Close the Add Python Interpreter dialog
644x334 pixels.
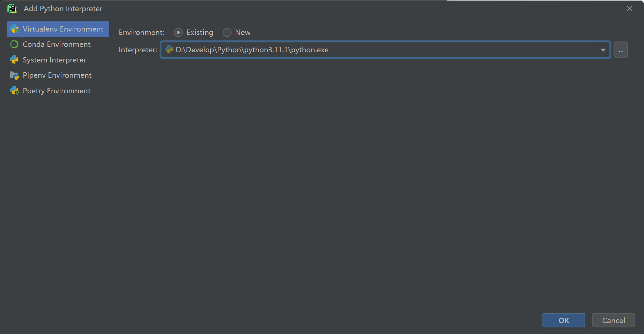630,8
